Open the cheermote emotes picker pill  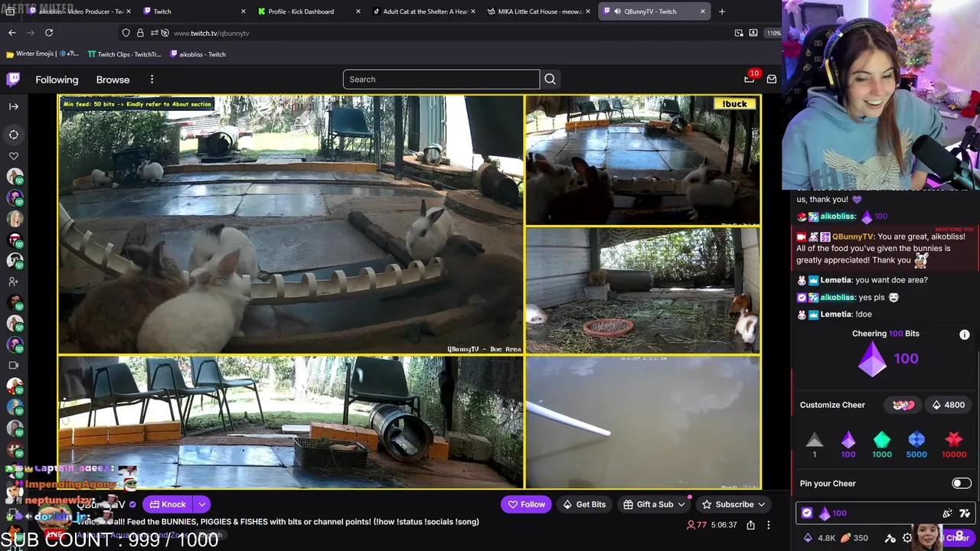pyautogui.click(x=903, y=405)
